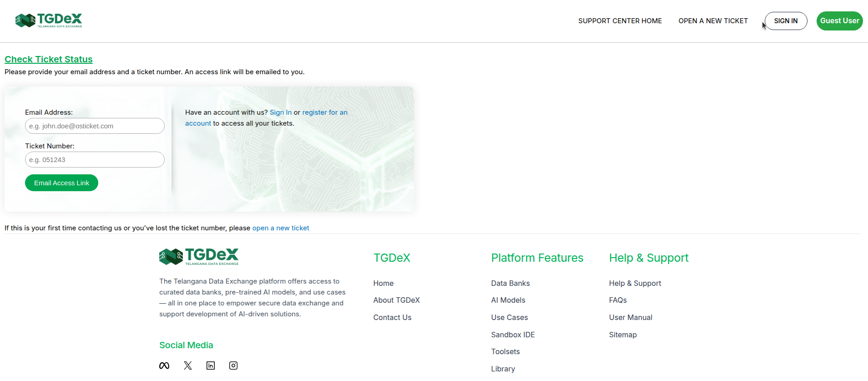Open Sandbox IDE footer link

pos(513,335)
